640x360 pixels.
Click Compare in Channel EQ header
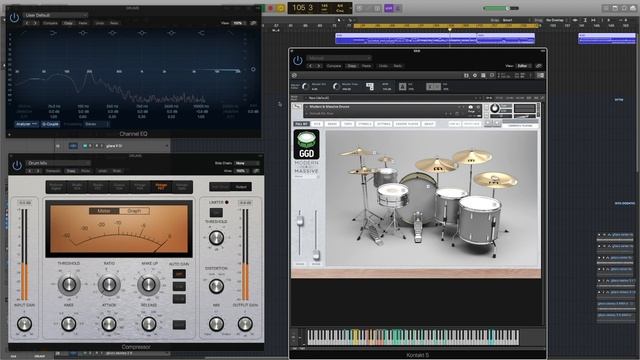click(50, 23)
